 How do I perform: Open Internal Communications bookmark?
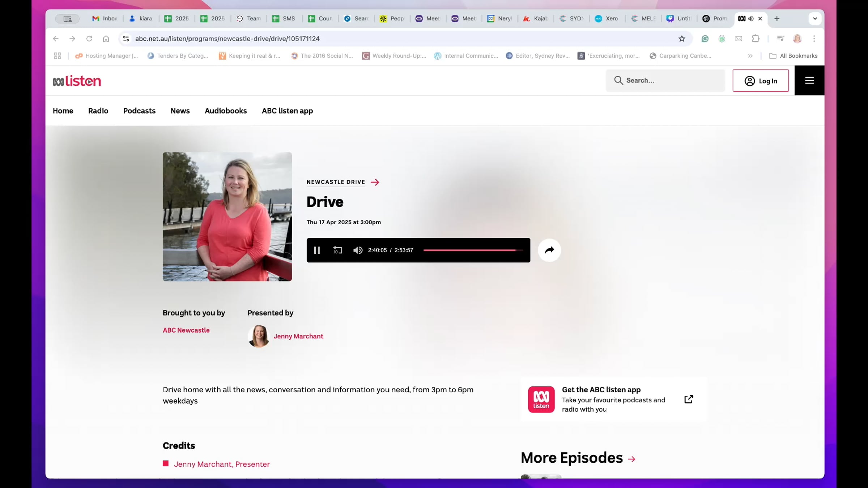tap(466, 56)
